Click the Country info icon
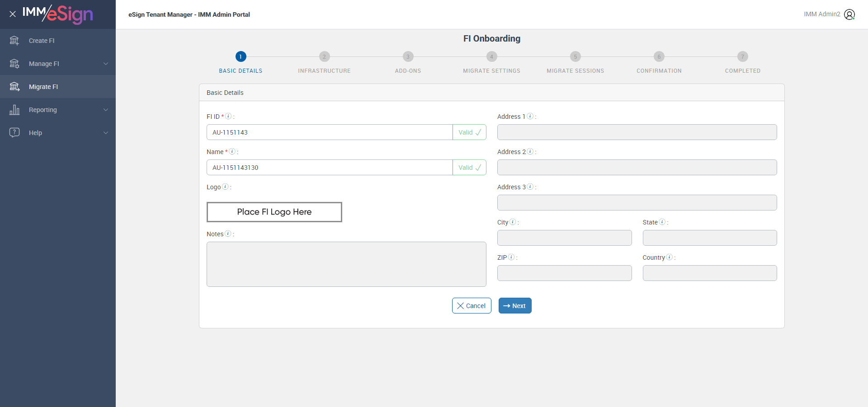The image size is (868, 407). coord(670,257)
